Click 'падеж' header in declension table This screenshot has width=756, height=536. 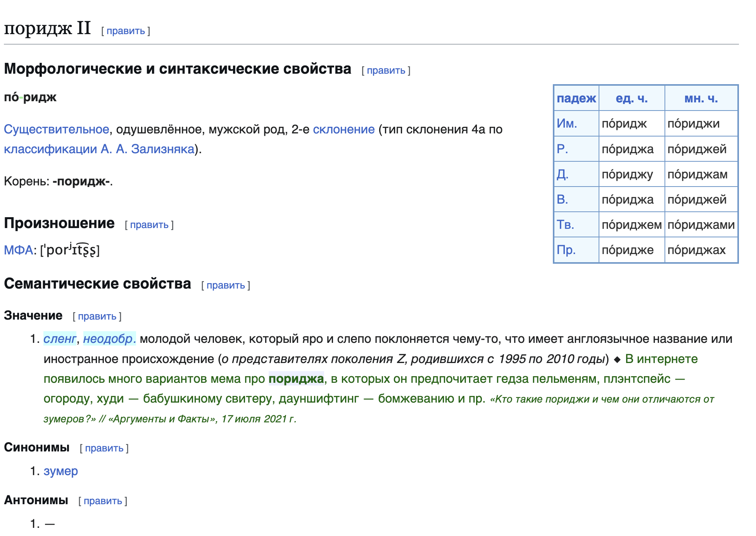576,99
